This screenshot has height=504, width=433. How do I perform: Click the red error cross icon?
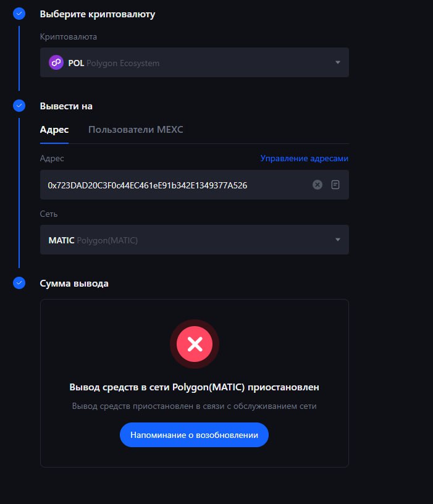pyautogui.click(x=195, y=344)
